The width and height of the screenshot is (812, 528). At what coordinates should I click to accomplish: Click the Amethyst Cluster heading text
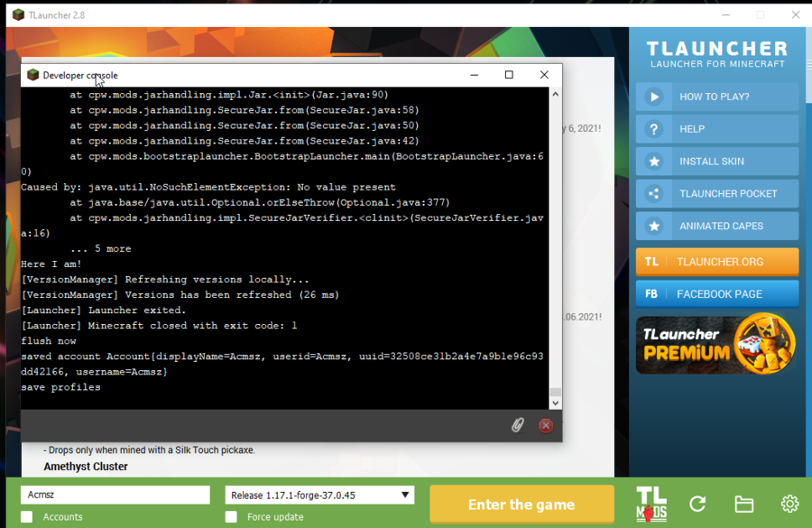(x=86, y=467)
